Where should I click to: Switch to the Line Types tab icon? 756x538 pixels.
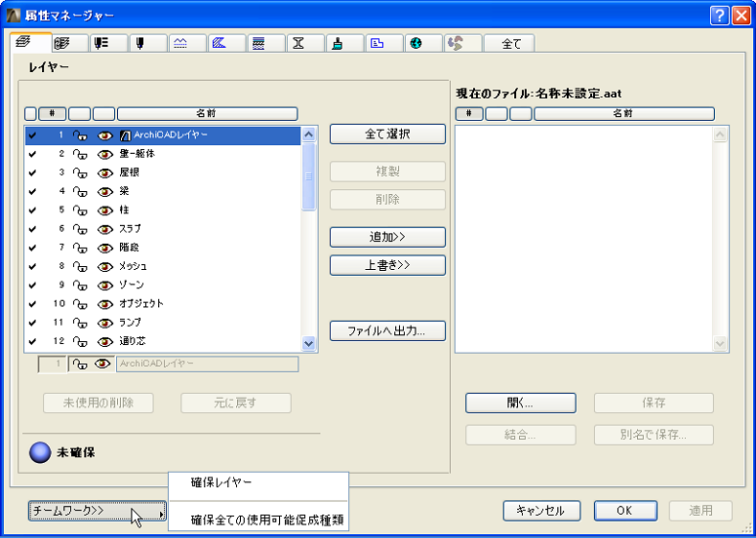187,43
